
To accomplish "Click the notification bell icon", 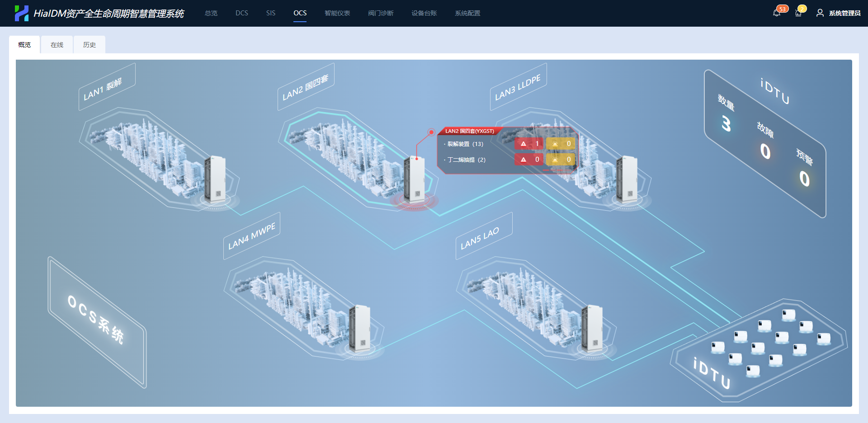I will tap(776, 13).
